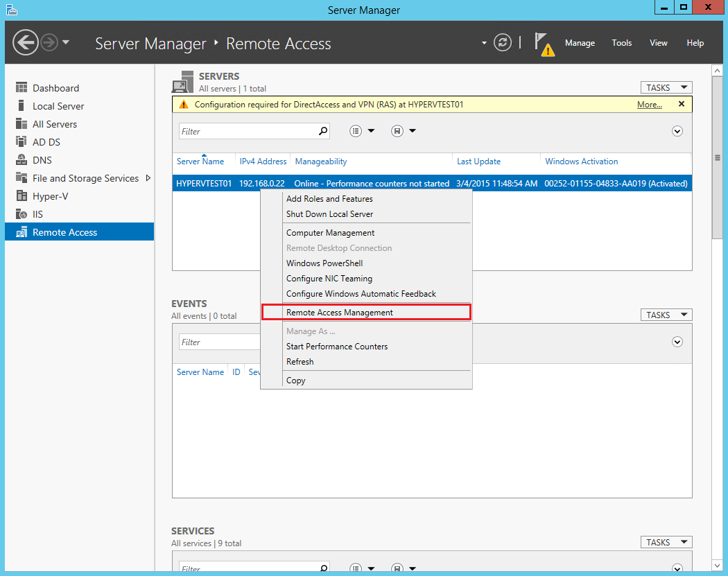Open the Manage menu
Screen dimensions: 728x576
pos(580,43)
